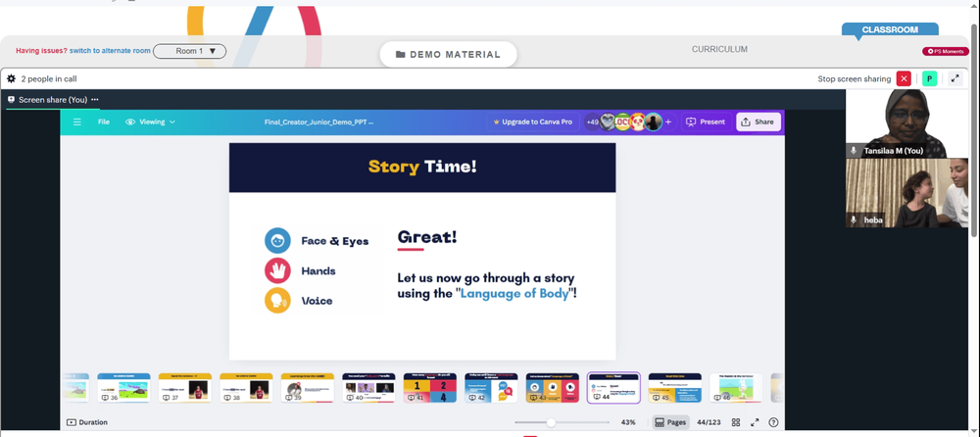Select slide thumbnail 41
This screenshot has width=980, height=437.
point(430,388)
